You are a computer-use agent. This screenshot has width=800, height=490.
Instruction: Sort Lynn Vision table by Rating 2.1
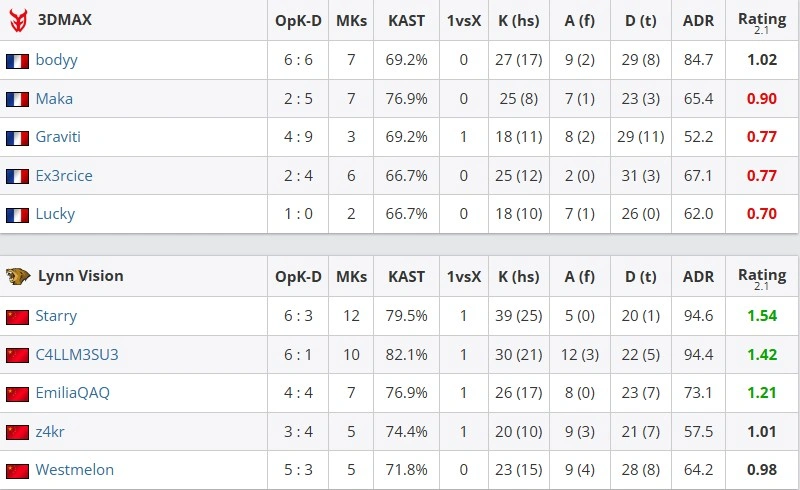(x=762, y=278)
